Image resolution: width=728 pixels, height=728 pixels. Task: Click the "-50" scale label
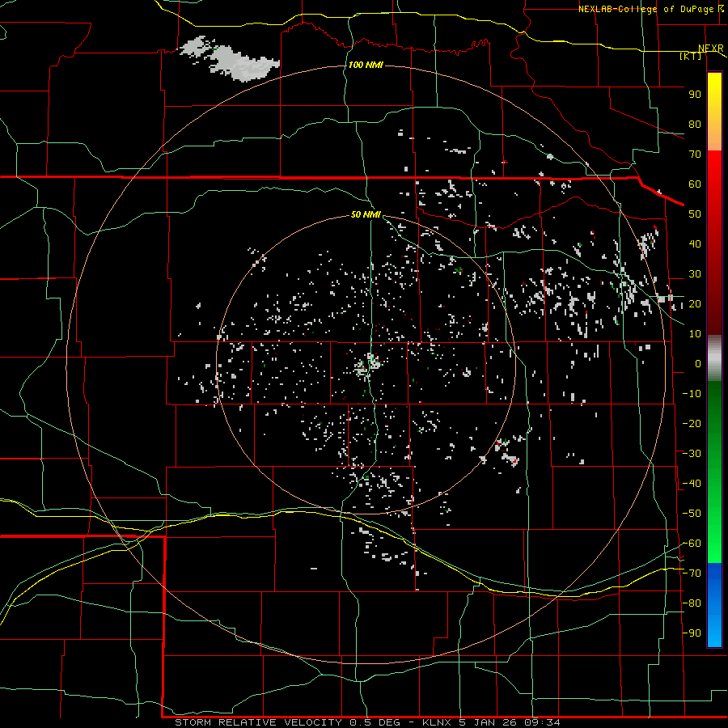[x=692, y=514]
